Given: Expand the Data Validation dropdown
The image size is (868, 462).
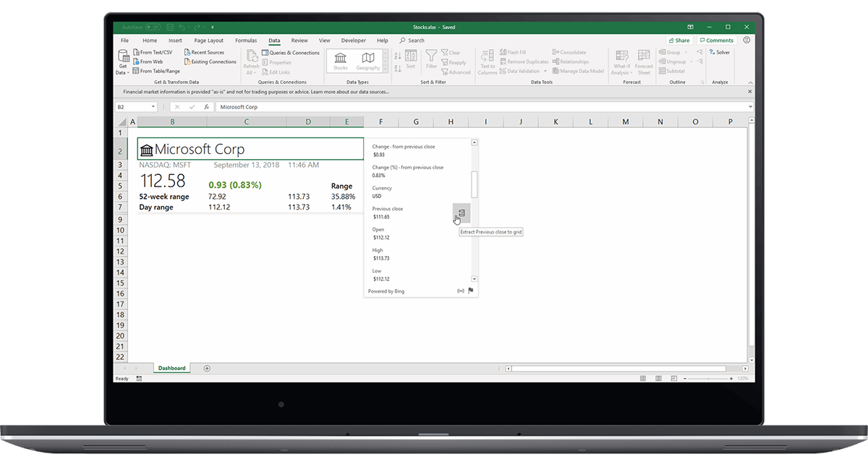Looking at the screenshot, I should point(545,70).
